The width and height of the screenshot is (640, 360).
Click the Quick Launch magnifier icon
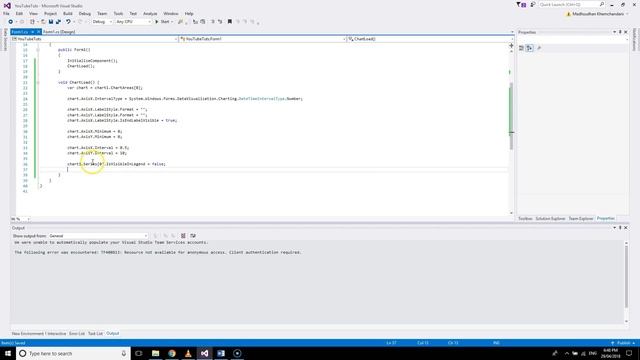pos(602,4)
